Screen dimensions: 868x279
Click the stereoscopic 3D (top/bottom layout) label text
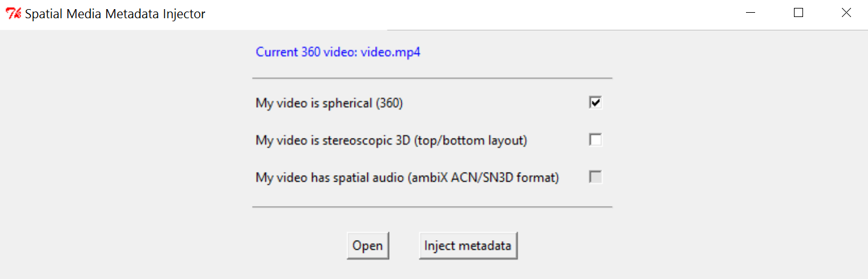pos(392,140)
